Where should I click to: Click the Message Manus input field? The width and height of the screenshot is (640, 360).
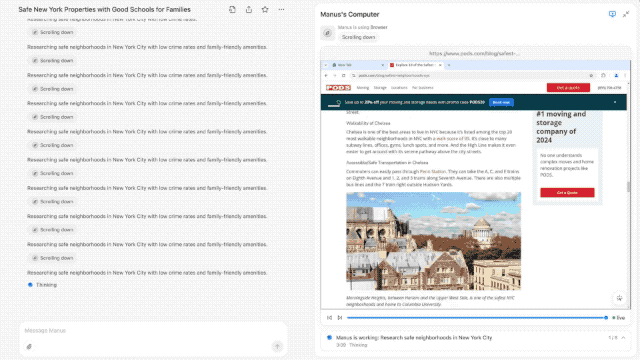pos(153,331)
